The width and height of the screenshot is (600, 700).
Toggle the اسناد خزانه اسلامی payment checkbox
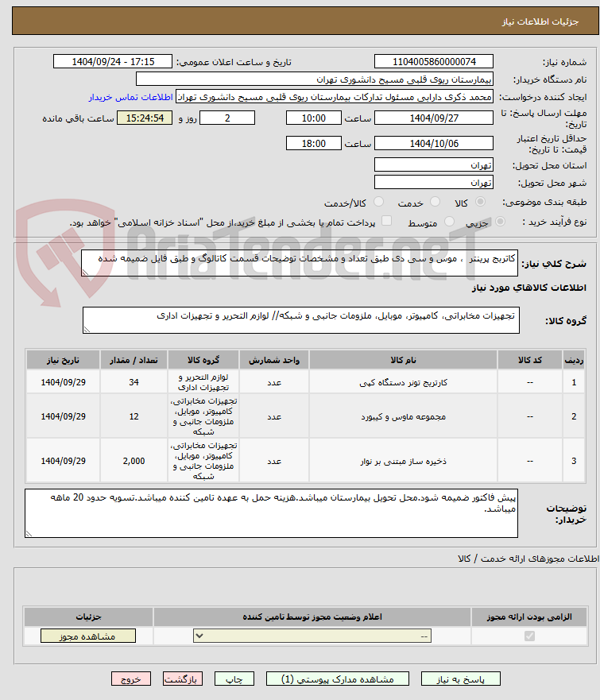tap(386, 221)
